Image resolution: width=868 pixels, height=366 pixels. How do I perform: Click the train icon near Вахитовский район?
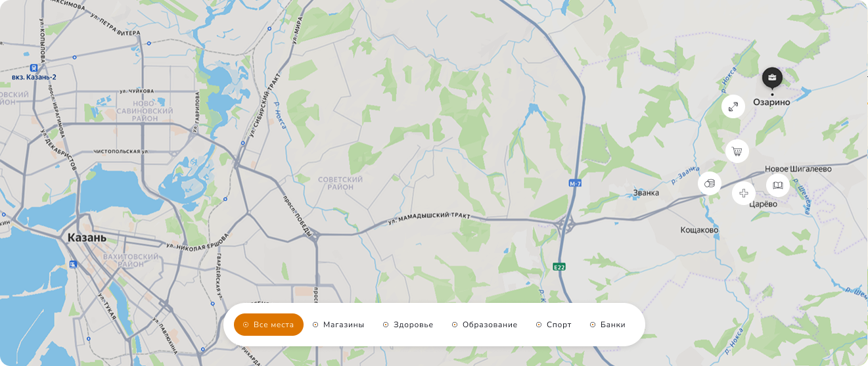pos(73,264)
